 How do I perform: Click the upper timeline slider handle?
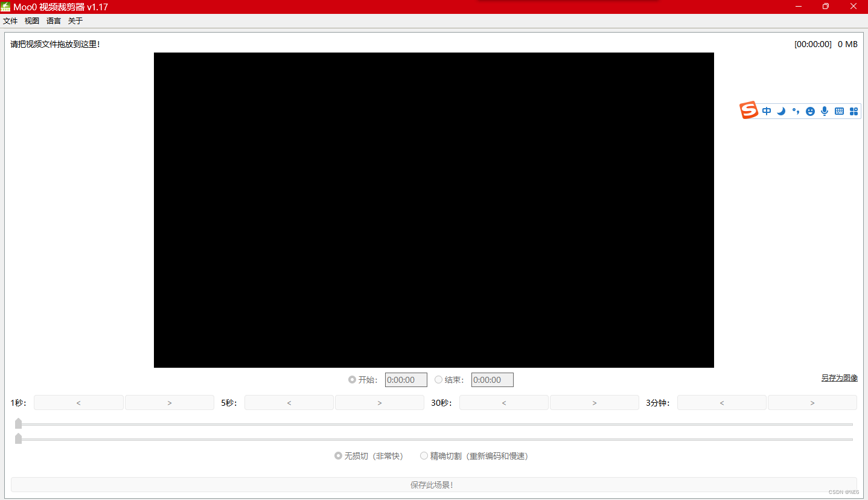point(18,423)
